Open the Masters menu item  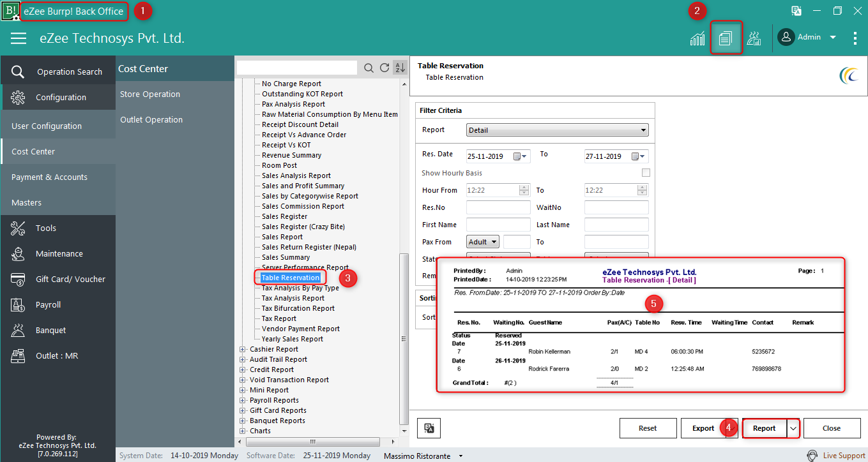point(57,202)
